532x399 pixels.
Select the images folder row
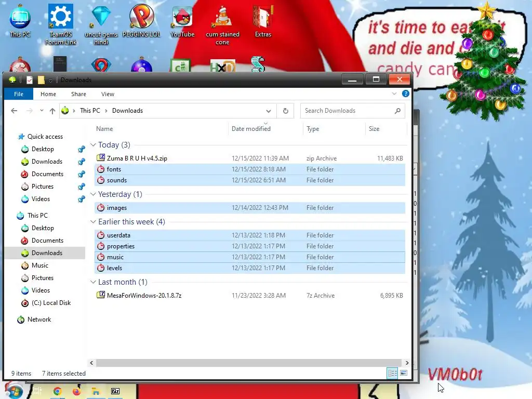click(x=250, y=208)
